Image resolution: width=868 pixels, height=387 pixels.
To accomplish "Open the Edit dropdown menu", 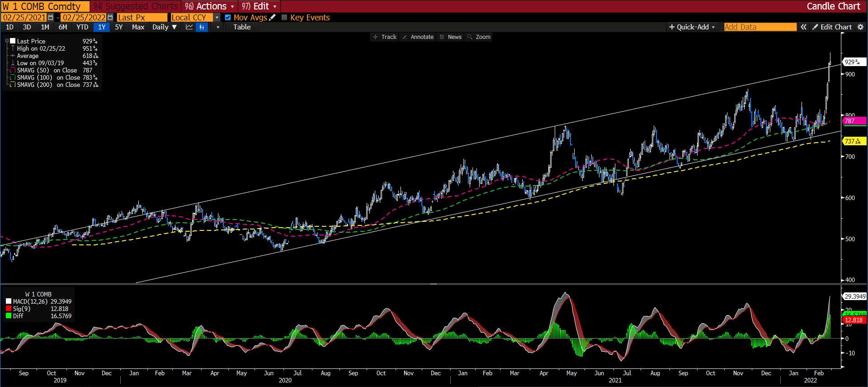I will coord(259,6).
